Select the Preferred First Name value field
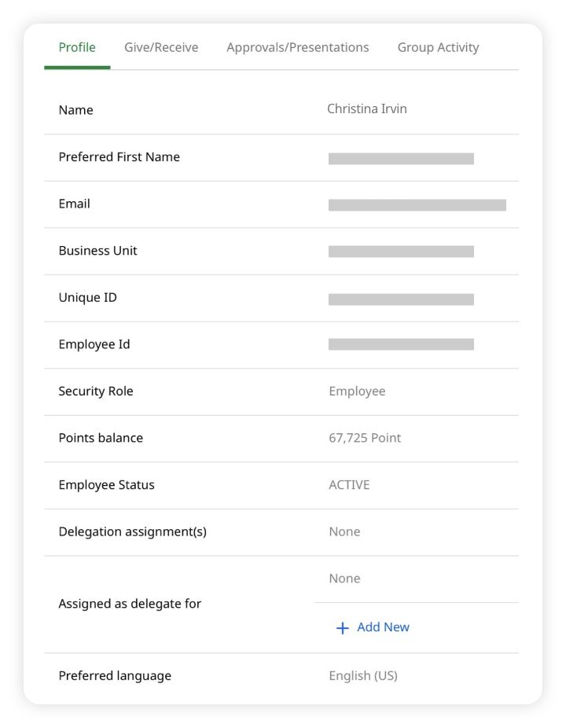 pos(402,157)
